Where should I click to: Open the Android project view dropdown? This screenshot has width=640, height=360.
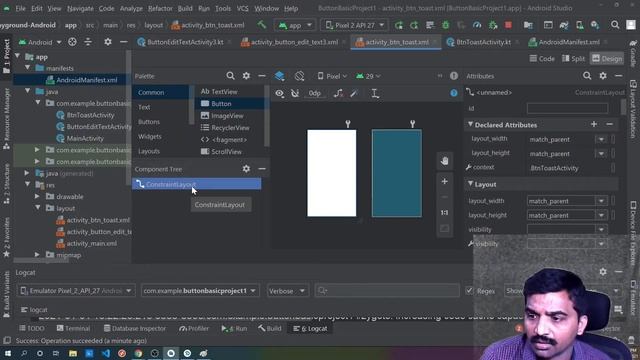pos(40,42)
